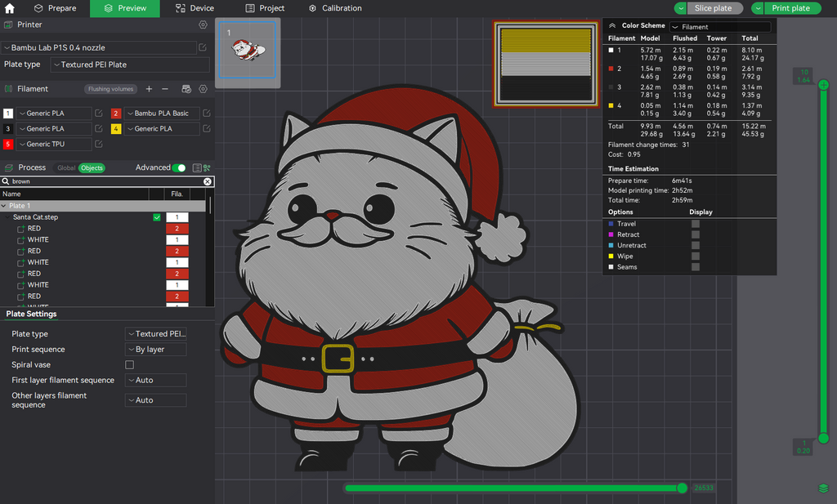Open Slice plate options arrow

(681, 8)
